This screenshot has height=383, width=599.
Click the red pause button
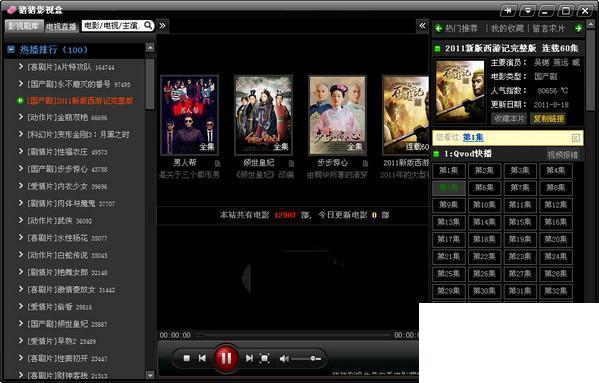226,358
